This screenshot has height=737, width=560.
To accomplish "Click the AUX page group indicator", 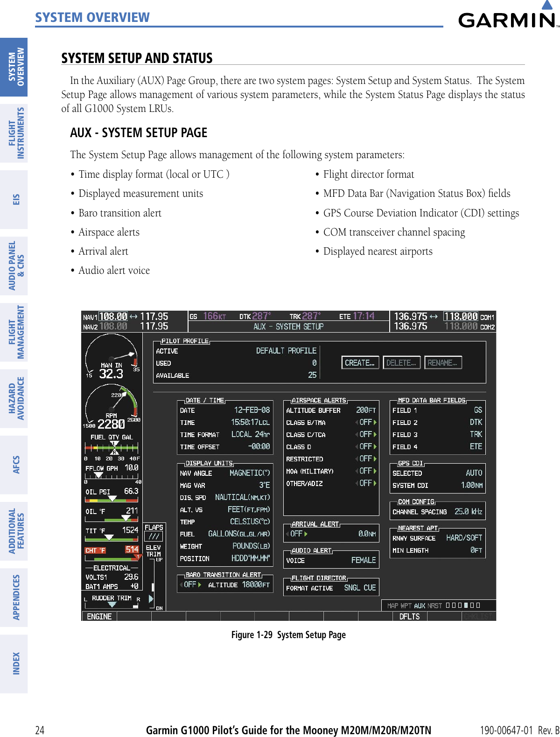I will (420, 605).
